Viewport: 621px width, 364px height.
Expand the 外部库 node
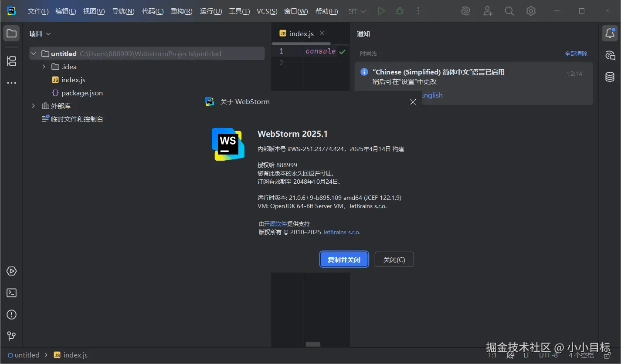(34, 106)
